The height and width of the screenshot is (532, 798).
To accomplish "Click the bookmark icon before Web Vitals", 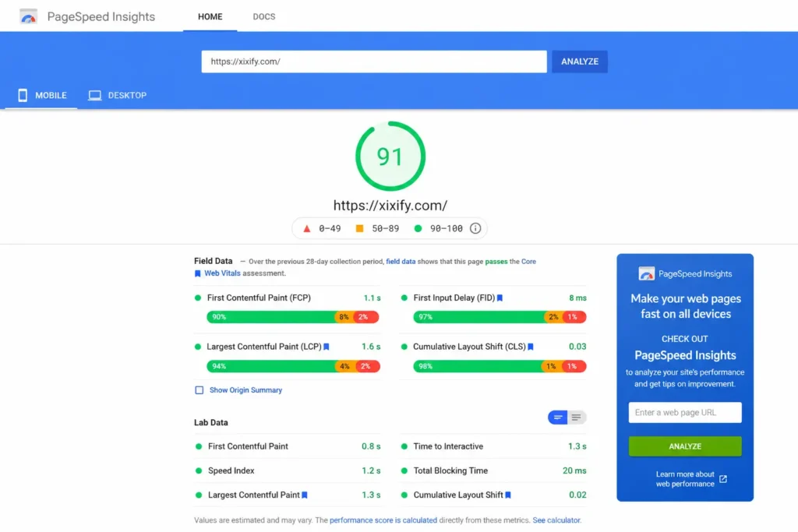I will [x=197, y=273].
